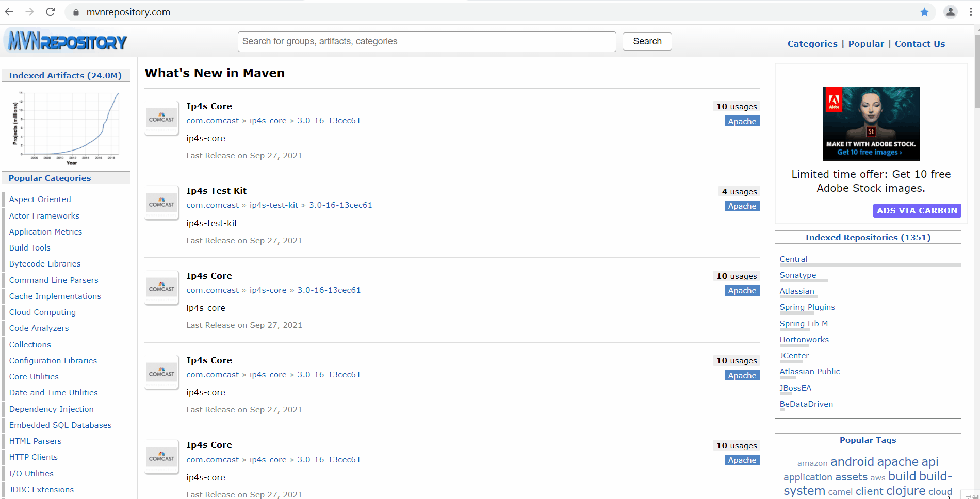
Task: Click the address bar URL mvnrepository.com
Action: point(128,12)
